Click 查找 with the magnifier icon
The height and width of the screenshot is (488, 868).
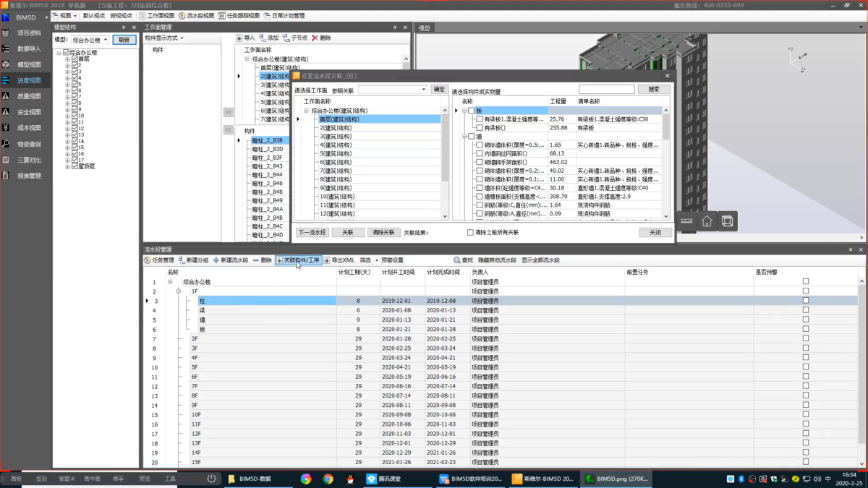(464, 260)
